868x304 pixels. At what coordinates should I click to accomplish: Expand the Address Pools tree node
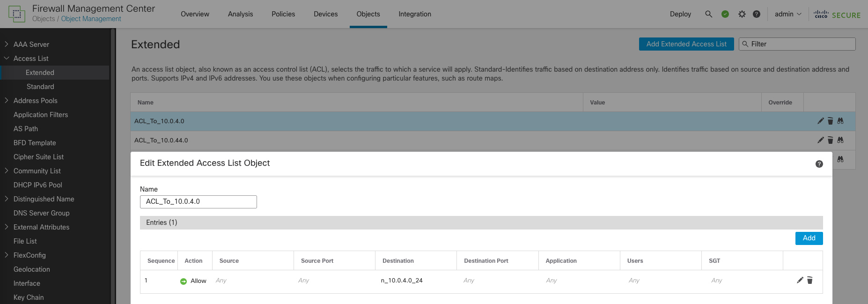click(7, 100)
